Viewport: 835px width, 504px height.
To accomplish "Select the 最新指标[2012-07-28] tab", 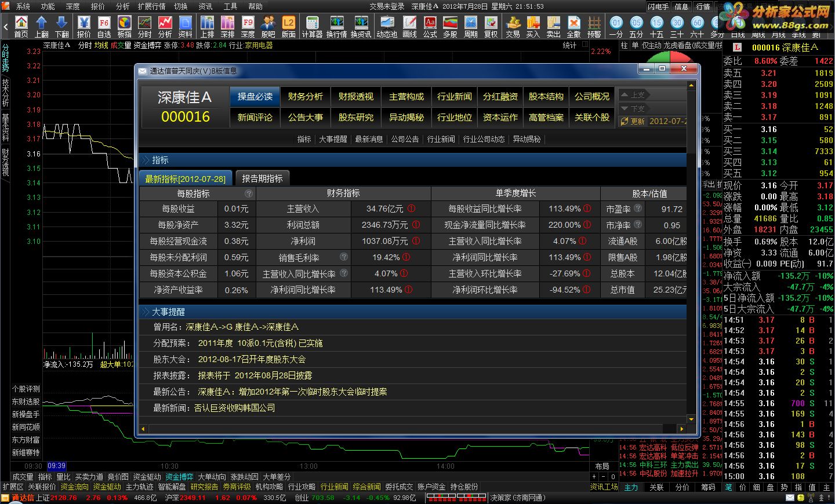I will click(186, 178).
